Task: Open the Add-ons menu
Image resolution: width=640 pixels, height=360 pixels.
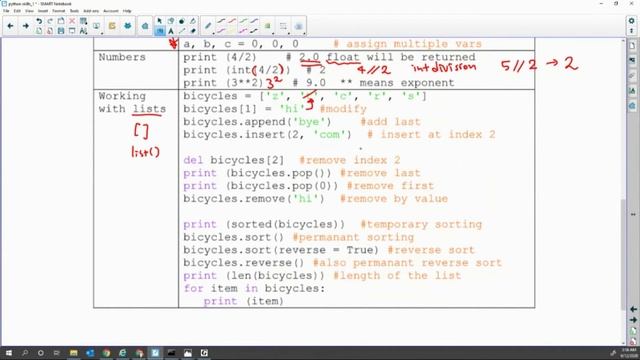Action: click(x=91, y=11)
